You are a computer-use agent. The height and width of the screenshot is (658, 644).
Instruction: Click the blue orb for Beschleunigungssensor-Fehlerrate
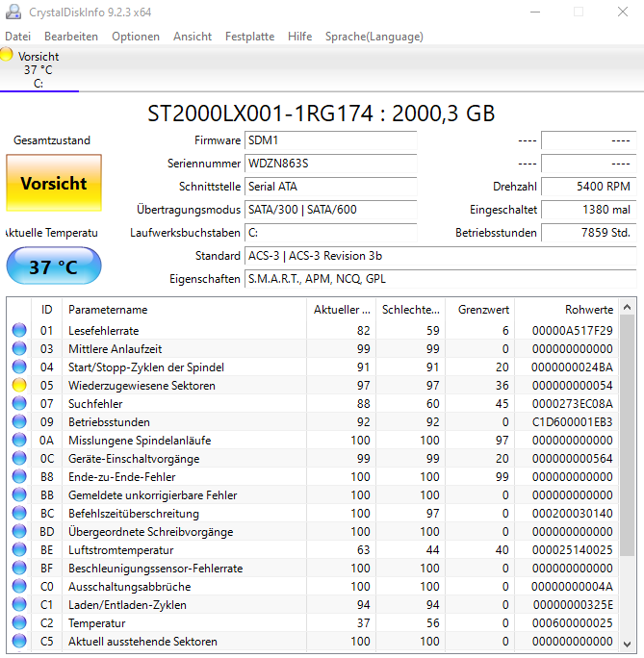tap(19, 568)
